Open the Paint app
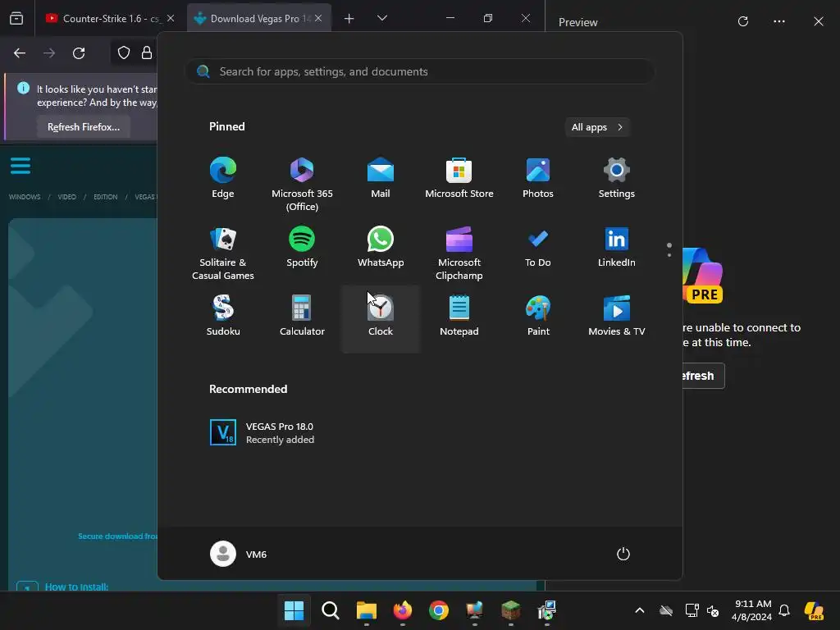This screenshot has height=630, width=840. pyautogui.click(x=538, y=316)
